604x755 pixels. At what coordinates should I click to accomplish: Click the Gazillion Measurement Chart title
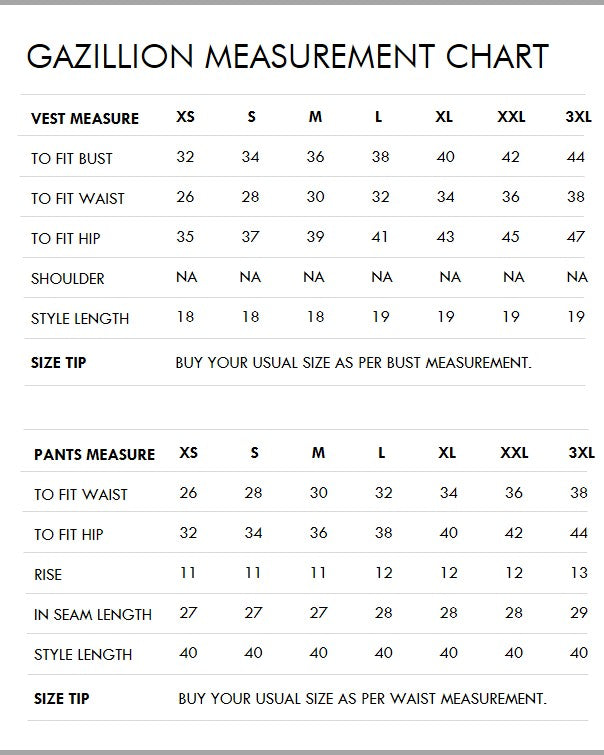[x=288, y=56]
